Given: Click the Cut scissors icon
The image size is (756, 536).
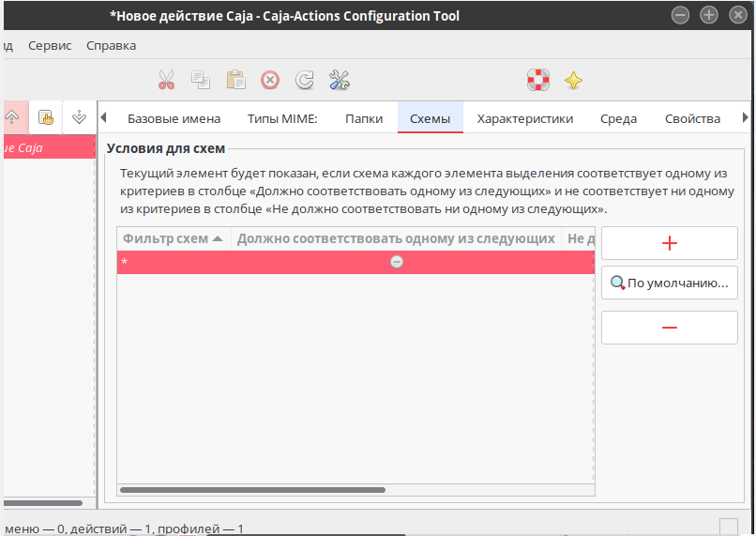Looking at the screenshot, I should pyautogui.click(x=166, y=80).
